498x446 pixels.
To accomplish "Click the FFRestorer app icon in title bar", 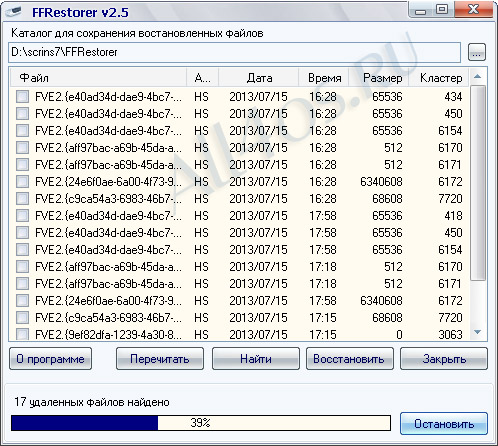I will tap(13, 12).
